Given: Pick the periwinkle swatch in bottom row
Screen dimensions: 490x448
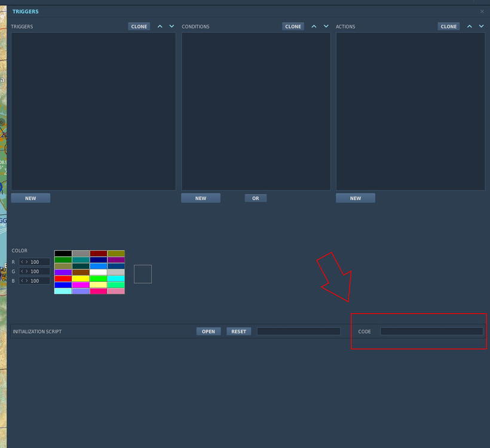Looking at the screenshot, I should pos(81,291).
